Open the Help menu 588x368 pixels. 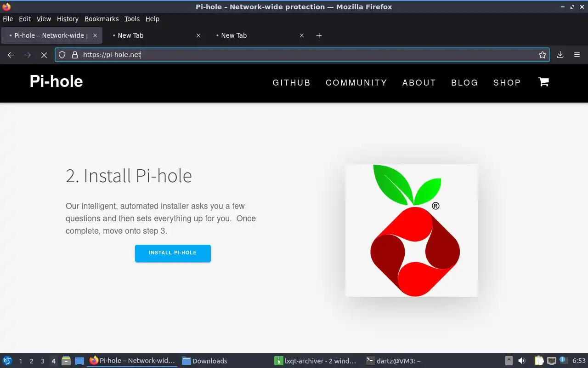[152, 19]
